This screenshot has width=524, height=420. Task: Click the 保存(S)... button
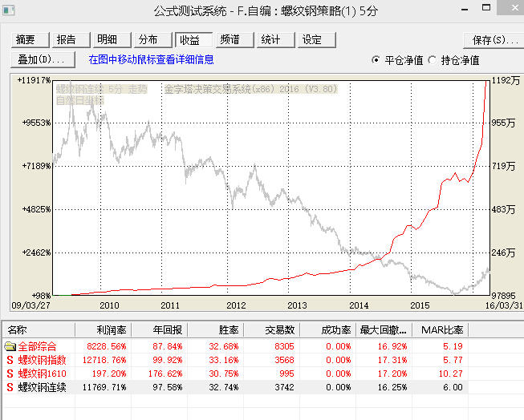coord(494,40)
